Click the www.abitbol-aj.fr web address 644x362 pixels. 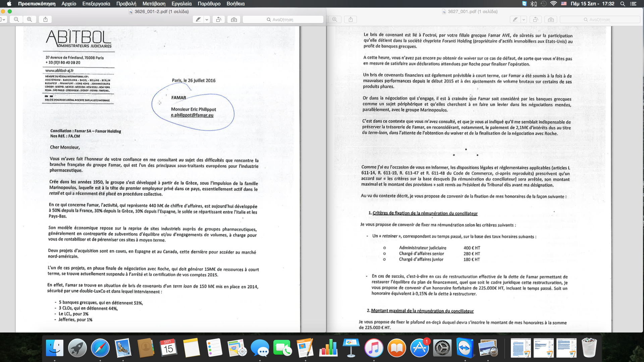[59, 70]
